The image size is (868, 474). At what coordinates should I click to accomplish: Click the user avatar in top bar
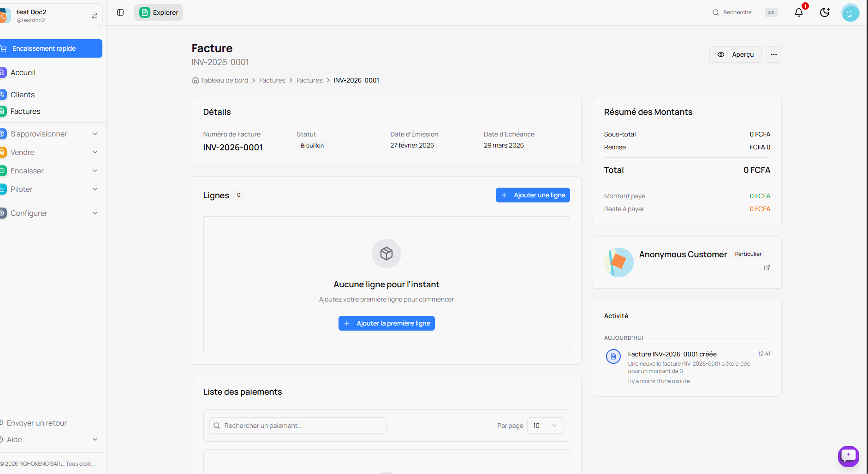coord(850,12)
